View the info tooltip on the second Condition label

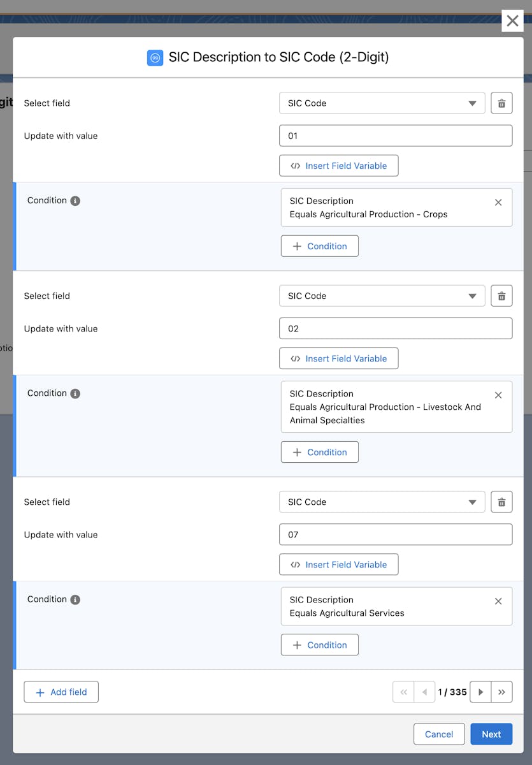75,393
